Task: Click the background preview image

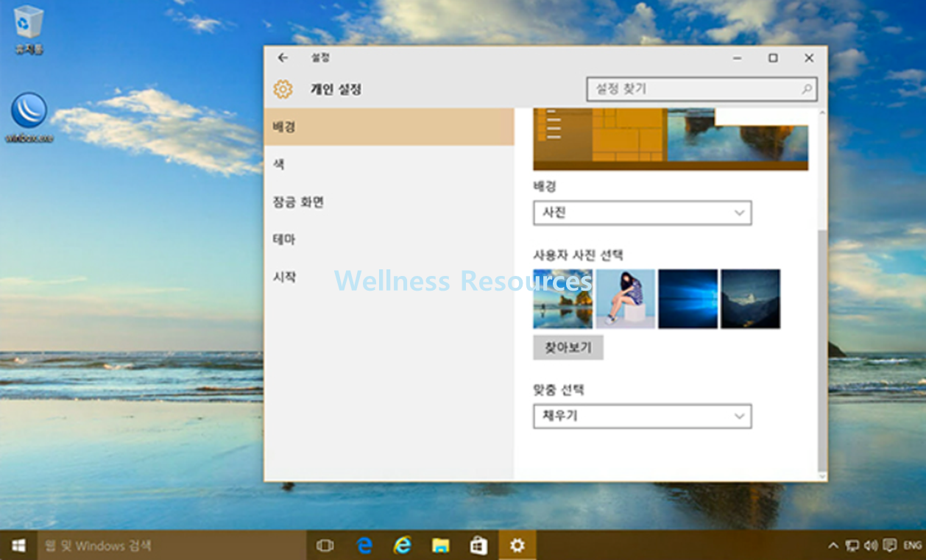Action: 671,139
